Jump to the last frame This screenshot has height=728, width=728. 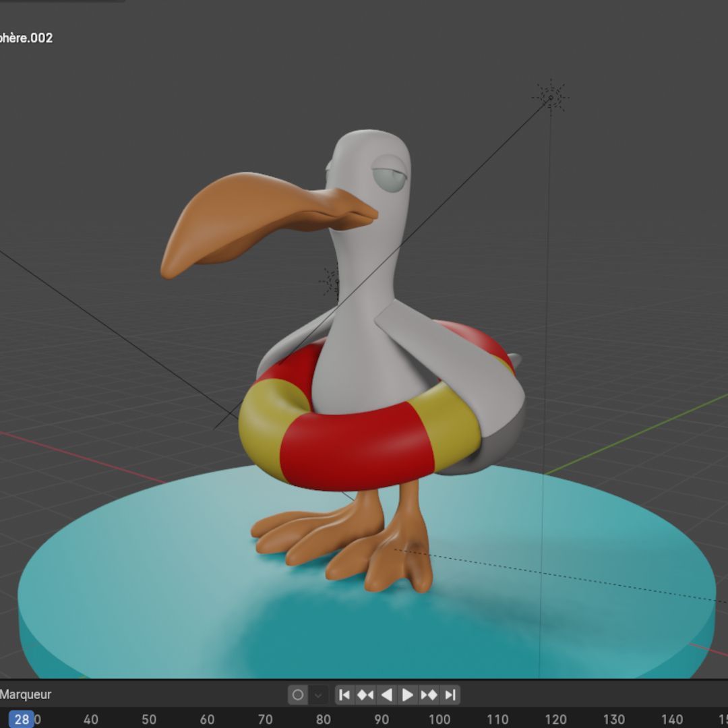click(x=450, y=694)
